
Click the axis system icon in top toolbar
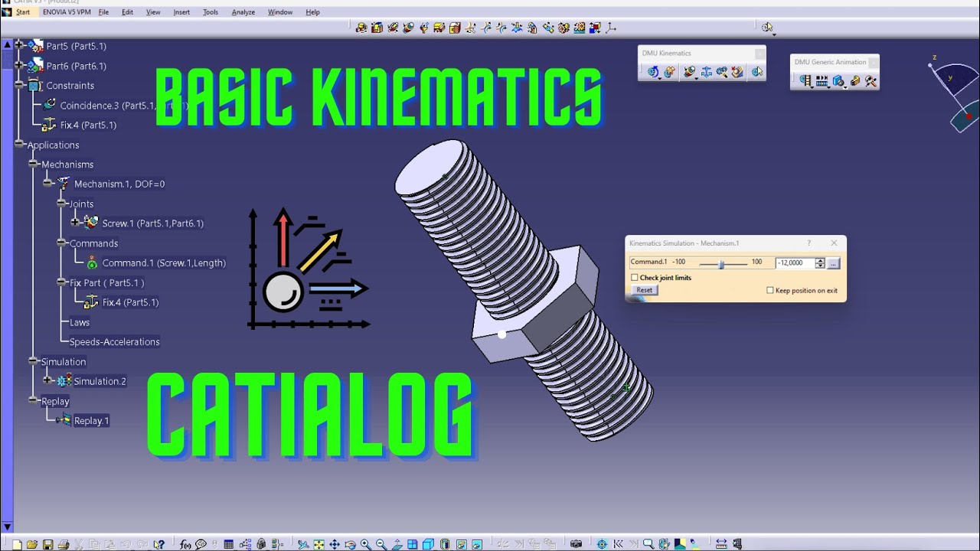[x=610, y=28]
